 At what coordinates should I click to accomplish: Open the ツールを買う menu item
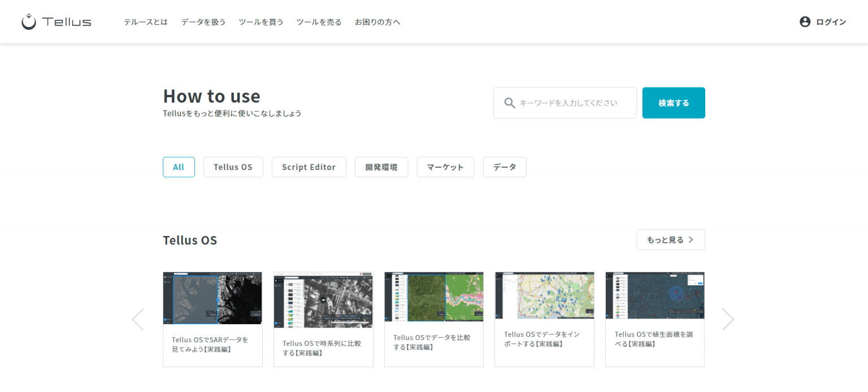(261, 22)
